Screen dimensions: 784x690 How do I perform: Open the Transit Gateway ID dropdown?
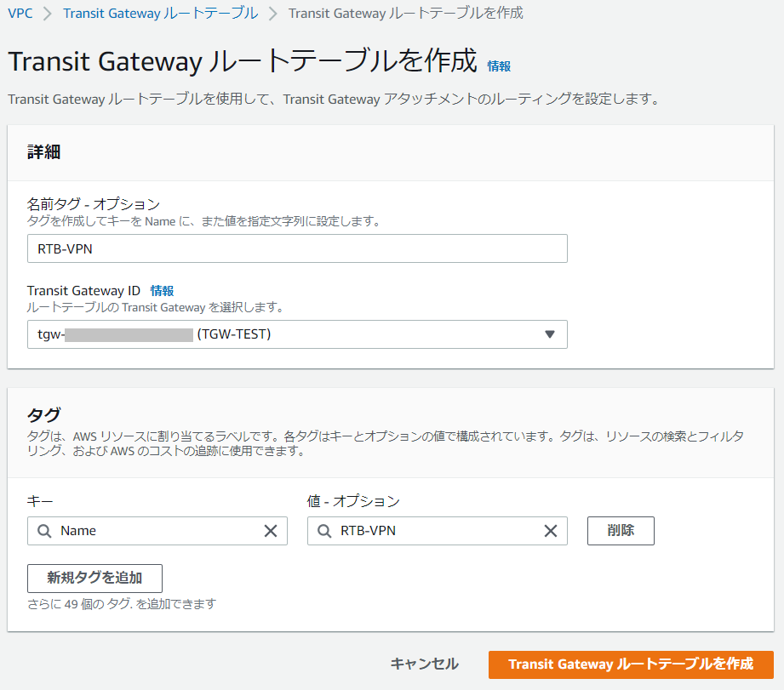pos(297,334)
